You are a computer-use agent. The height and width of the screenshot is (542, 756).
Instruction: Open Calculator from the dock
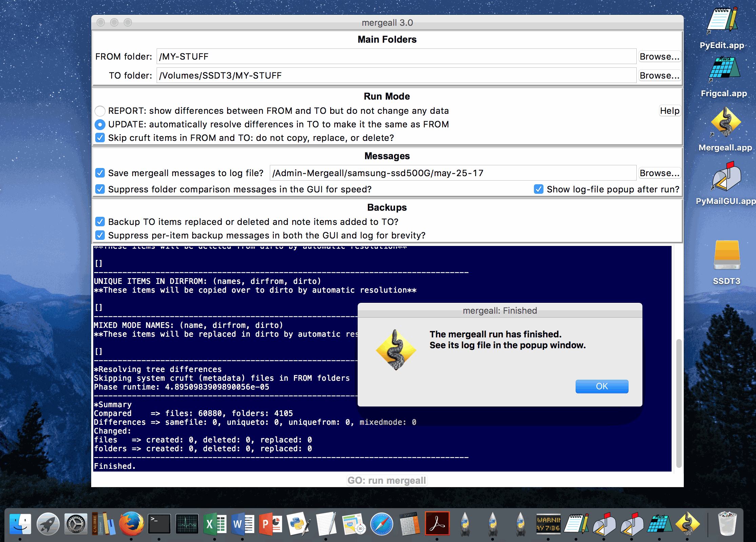pos(409,524)
